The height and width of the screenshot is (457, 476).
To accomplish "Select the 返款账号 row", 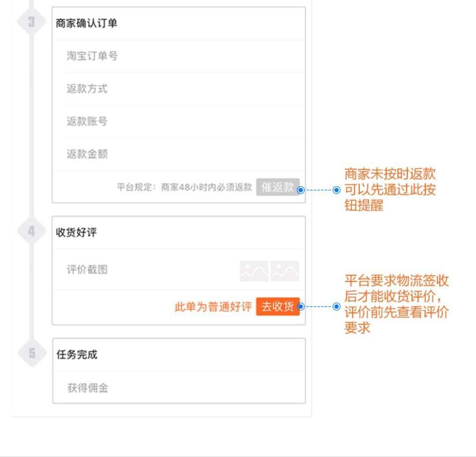I will 178,121.
